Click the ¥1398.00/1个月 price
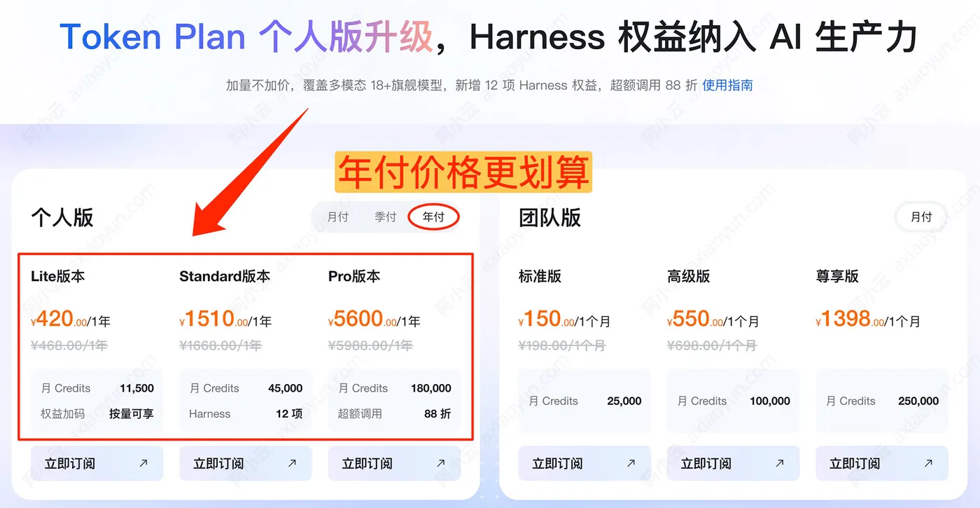980x508 pixels. coord(868,320)
